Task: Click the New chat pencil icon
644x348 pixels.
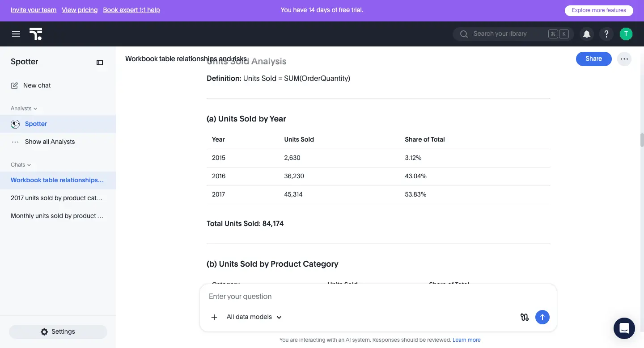Action: pyautogui.click(x=15, y=85)
